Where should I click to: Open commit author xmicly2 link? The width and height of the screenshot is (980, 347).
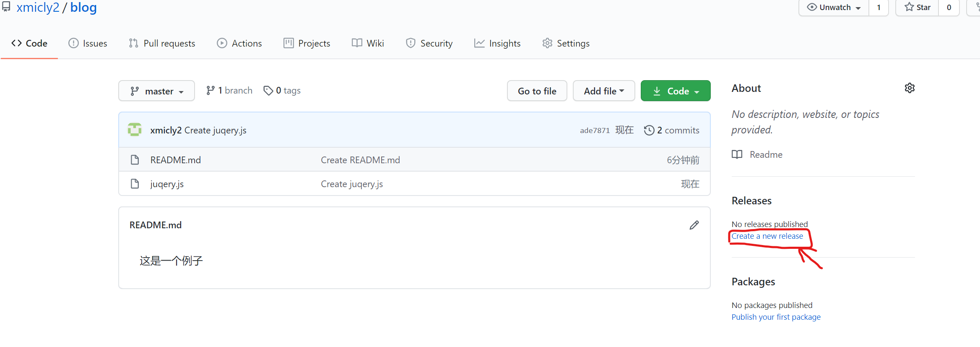pyautogui.click(x=166, y=130)
